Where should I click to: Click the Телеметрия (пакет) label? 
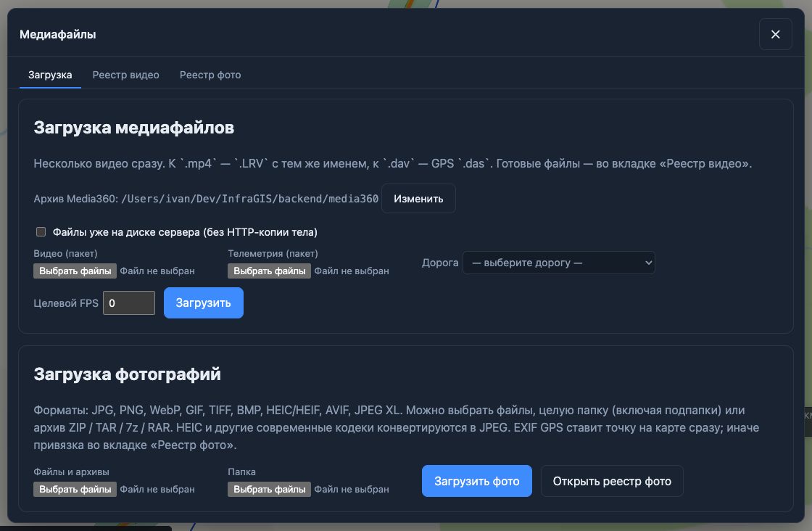(273, 253)
